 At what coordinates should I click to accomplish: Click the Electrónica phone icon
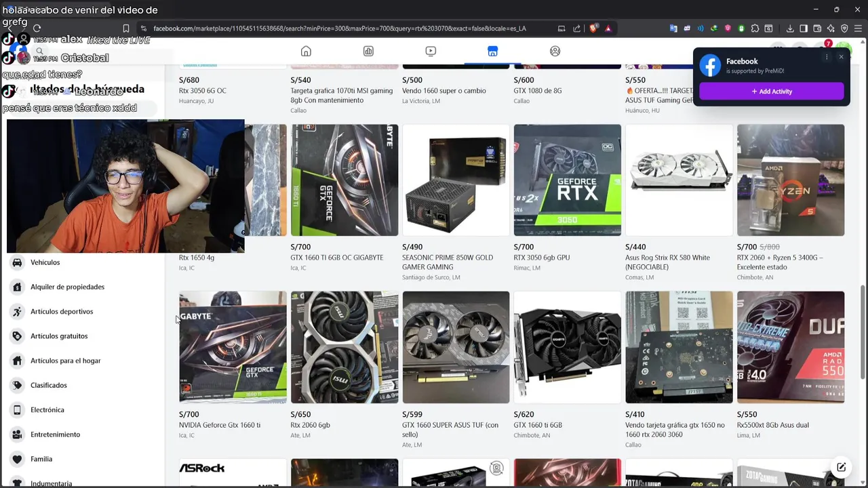coord(17,410)
